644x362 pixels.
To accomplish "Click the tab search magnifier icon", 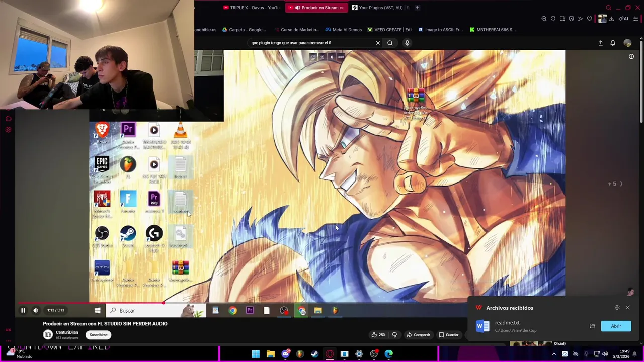I will (608, 8).
